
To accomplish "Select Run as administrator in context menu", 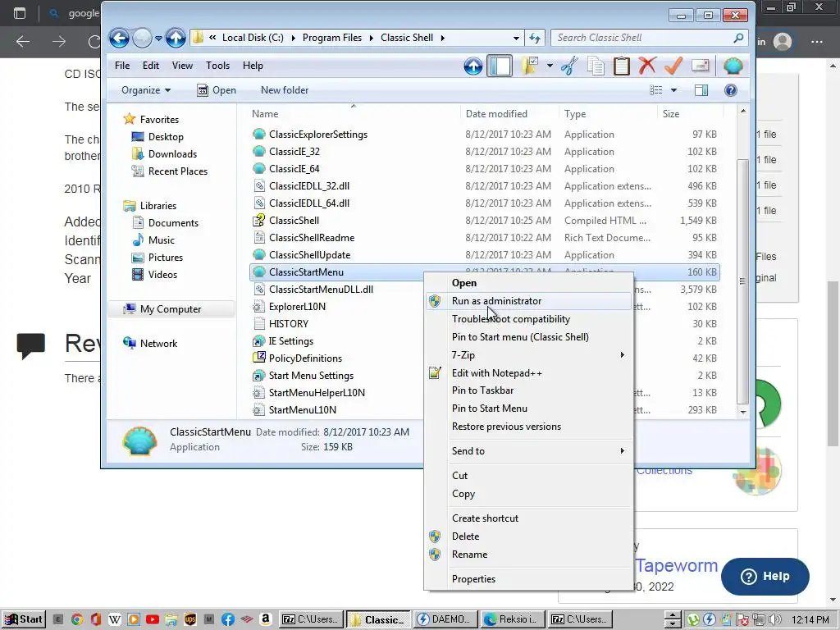I will 528,301.
